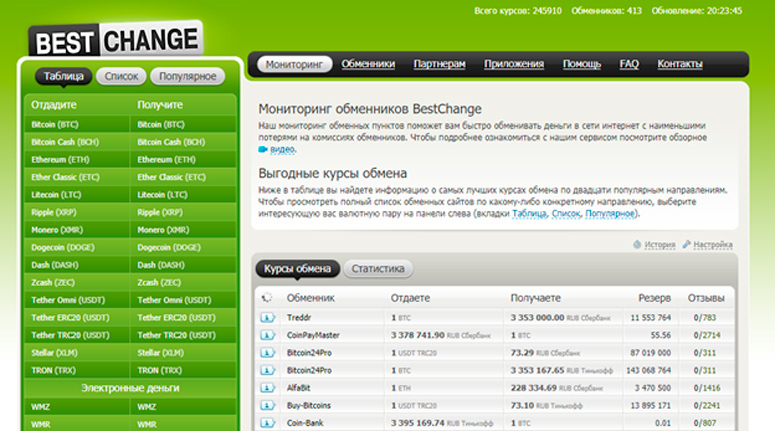
Task: Click the Coin-Bank exchanger name
Action: click(x=305, y=423)
